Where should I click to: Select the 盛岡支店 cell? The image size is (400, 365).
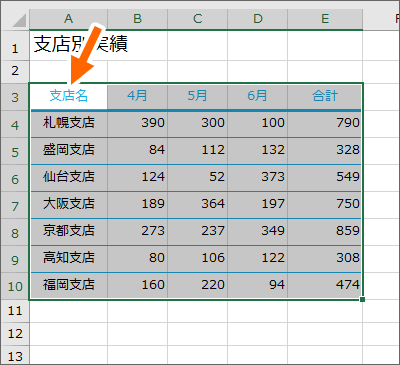[x=68, y=151]
